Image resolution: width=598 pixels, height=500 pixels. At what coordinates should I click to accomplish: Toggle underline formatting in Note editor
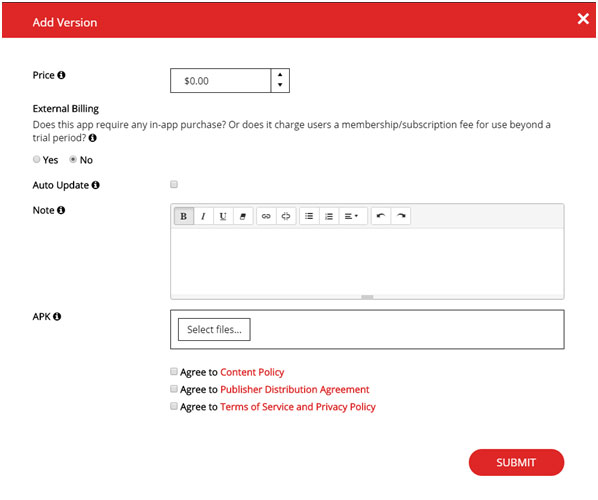223,216
